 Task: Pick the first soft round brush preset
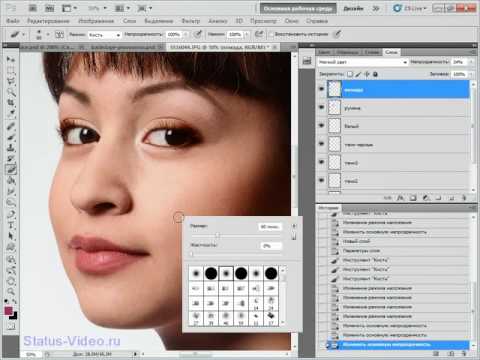[x=196, y=273]
